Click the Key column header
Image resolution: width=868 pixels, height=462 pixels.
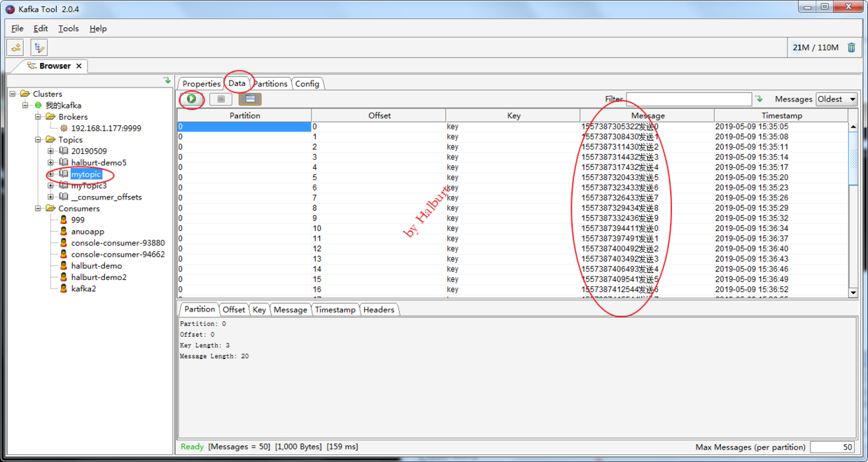[x=513, y=115]
